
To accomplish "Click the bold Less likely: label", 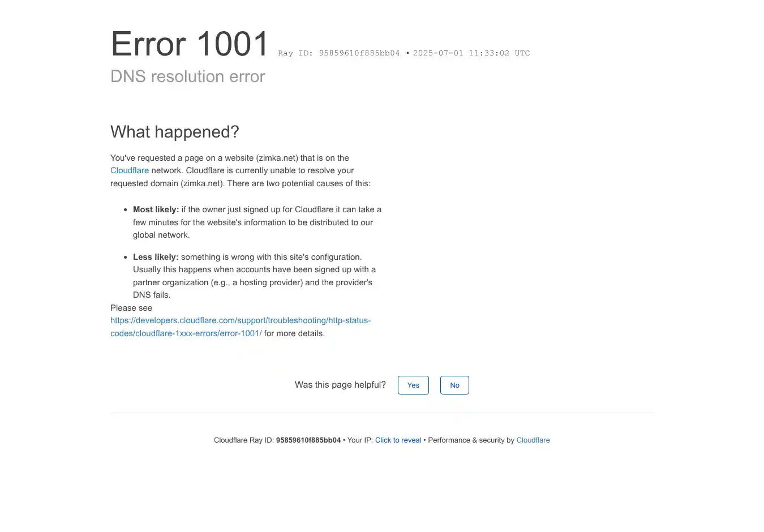I will pos(156,257).
